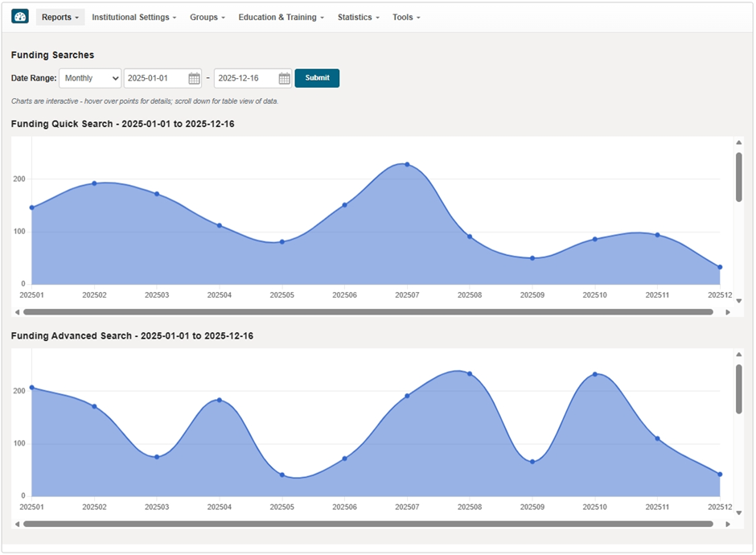
Task: Click Advanced Search chart vertical scrollbar thumb
Action: [738, 389]
